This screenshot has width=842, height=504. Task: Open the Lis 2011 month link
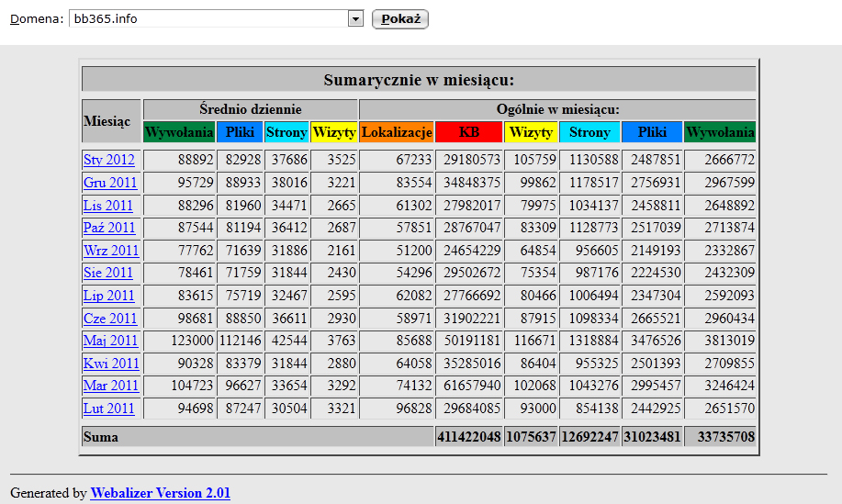pyautogui.click(x=108, y=206)
